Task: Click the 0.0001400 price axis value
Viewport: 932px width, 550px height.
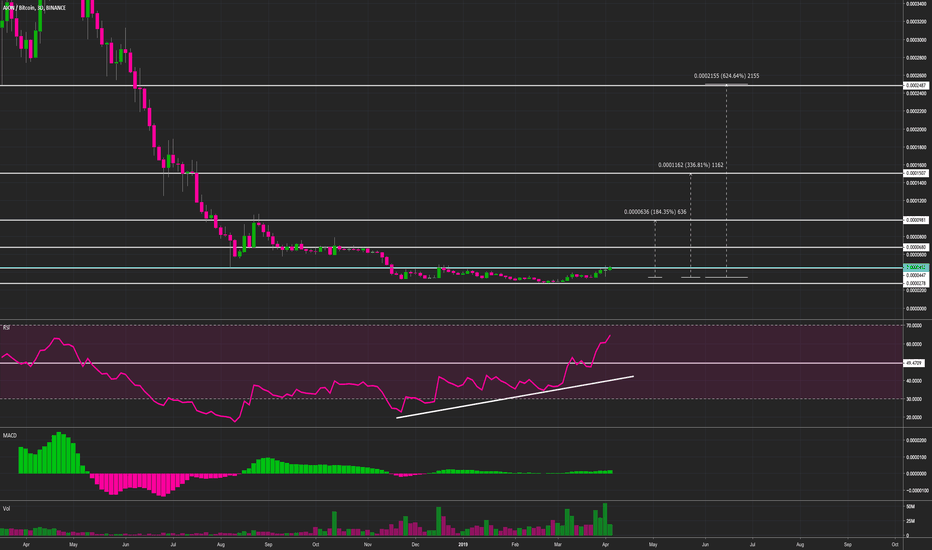Action: tap(917, 183)
